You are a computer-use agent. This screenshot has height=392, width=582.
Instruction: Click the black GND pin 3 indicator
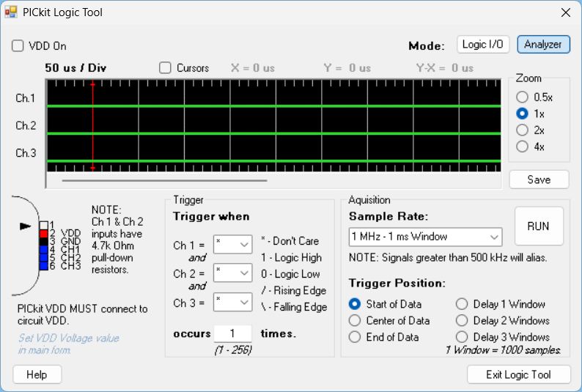[43, 241]
